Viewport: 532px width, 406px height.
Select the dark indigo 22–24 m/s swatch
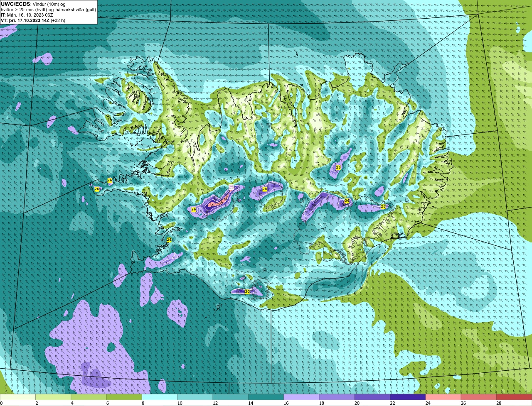click(408, 397)
